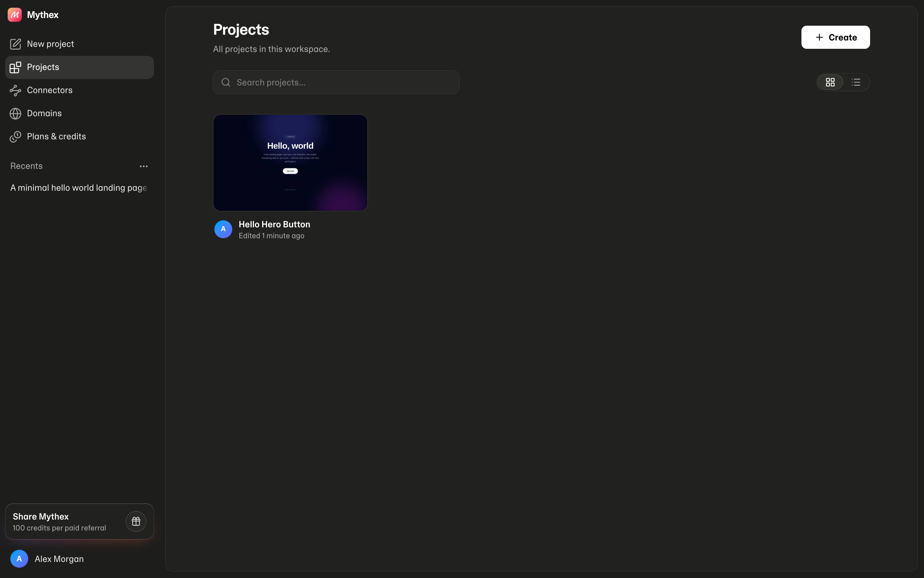924x578 pixels.
Task: Open New project from the sidebar
Action: (x=80, y=44)
